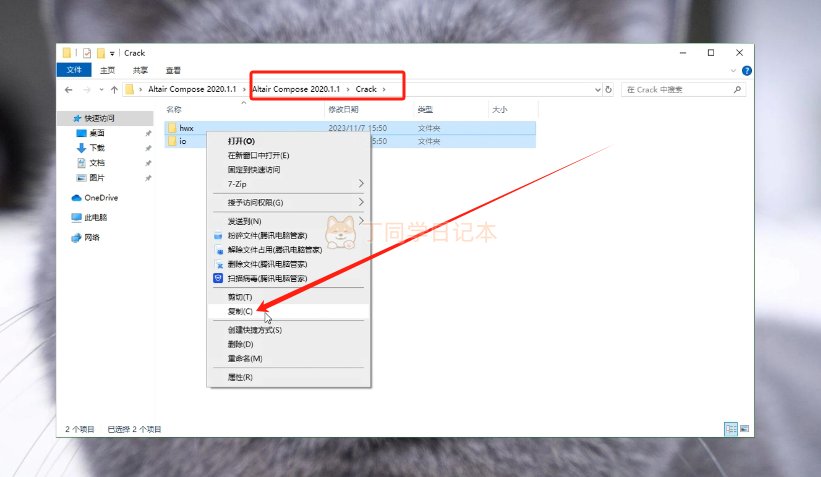Select the io folder

point(183,141)
